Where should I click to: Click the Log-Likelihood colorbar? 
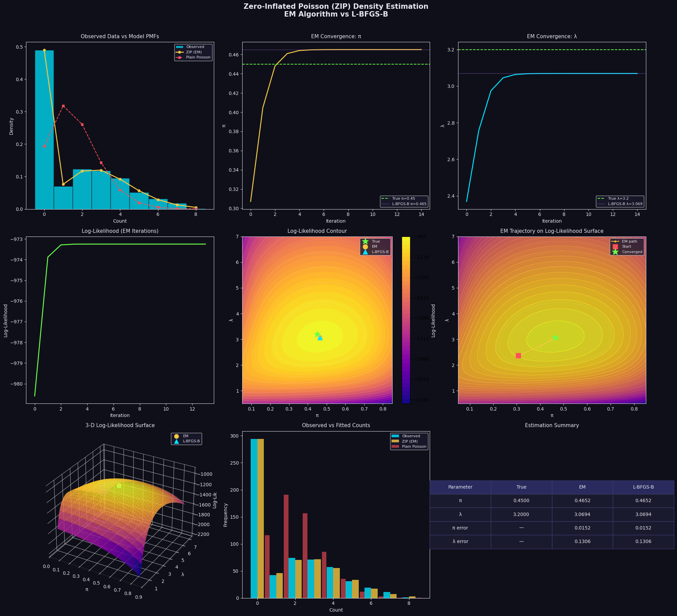click(x=406, y=320)
